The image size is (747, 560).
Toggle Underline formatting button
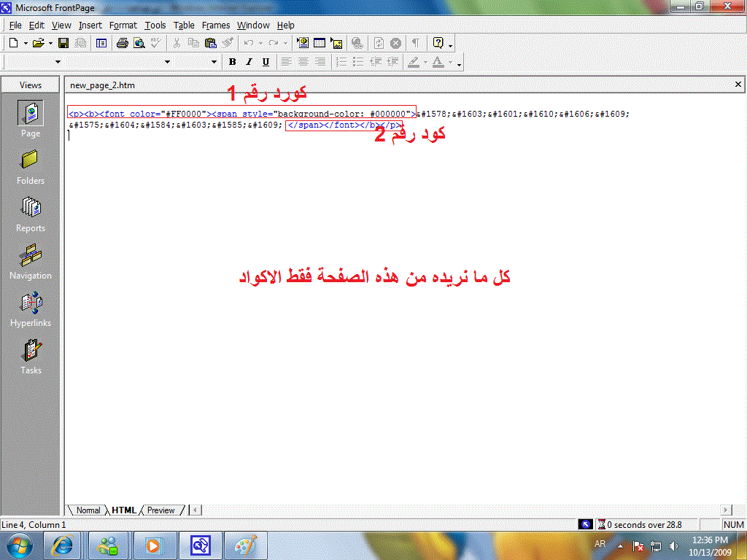click(266, 62)
